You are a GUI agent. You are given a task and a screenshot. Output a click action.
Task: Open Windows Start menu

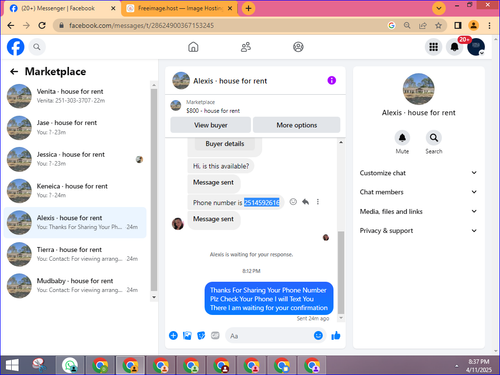pyautogui.click(x=12, y=365)
